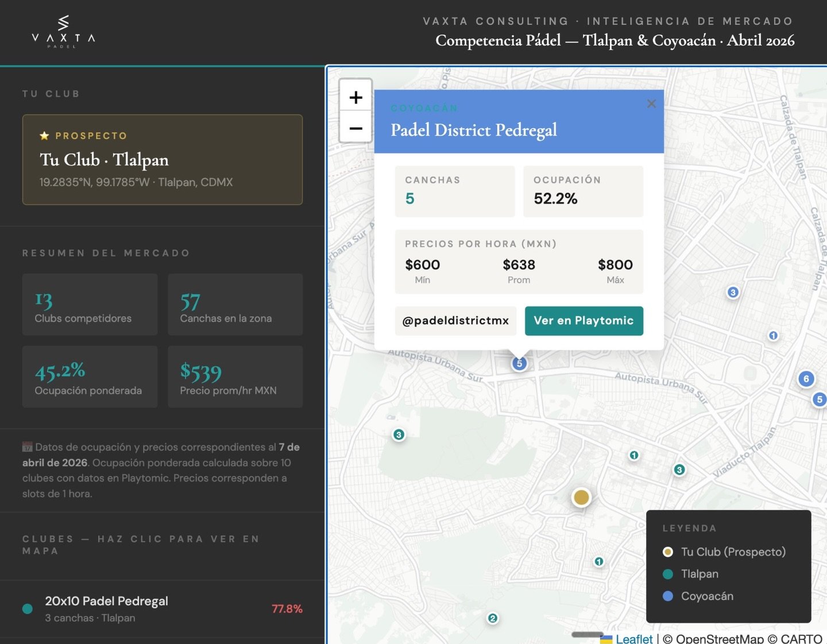Viewport: 827px width, 644px height.
Task: Select the teal marker labeled 3 near Pedregal
Action: point(399,435)
